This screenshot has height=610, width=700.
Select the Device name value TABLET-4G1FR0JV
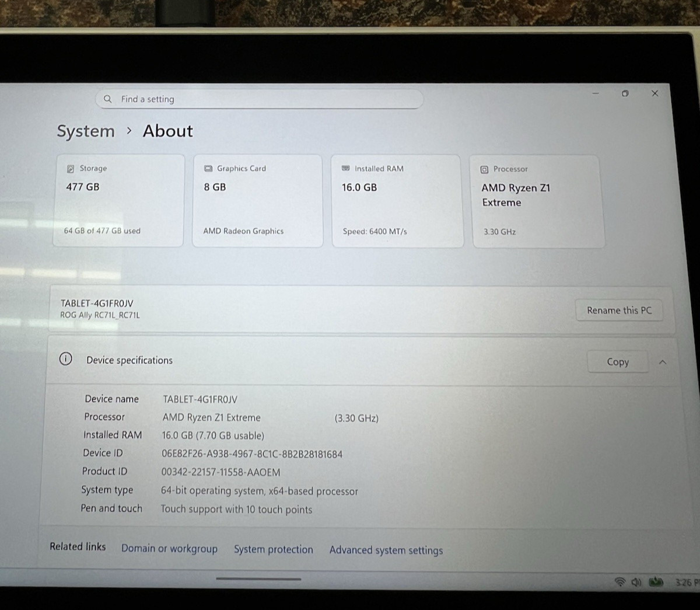point(200,399)
